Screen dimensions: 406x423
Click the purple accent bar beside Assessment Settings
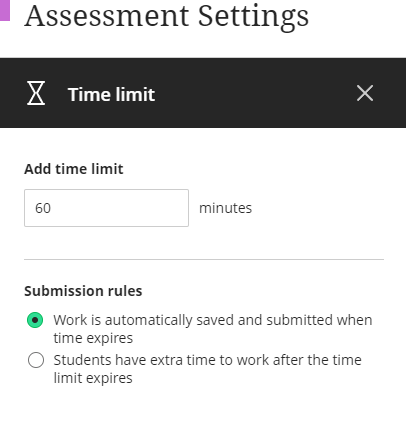5,10
